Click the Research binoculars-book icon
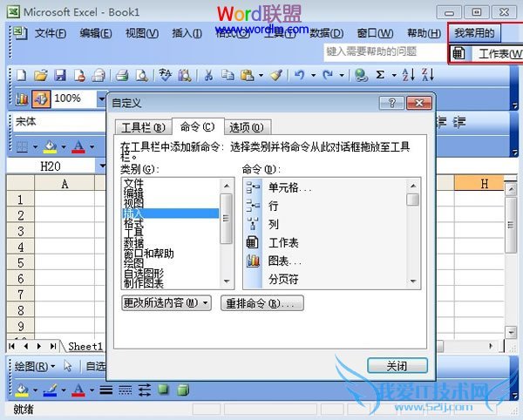This screenshot has width=523, height=420. click(x=185, y=75)
